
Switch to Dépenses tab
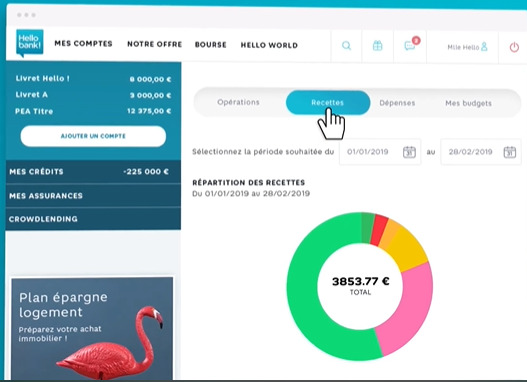(397, 103)
